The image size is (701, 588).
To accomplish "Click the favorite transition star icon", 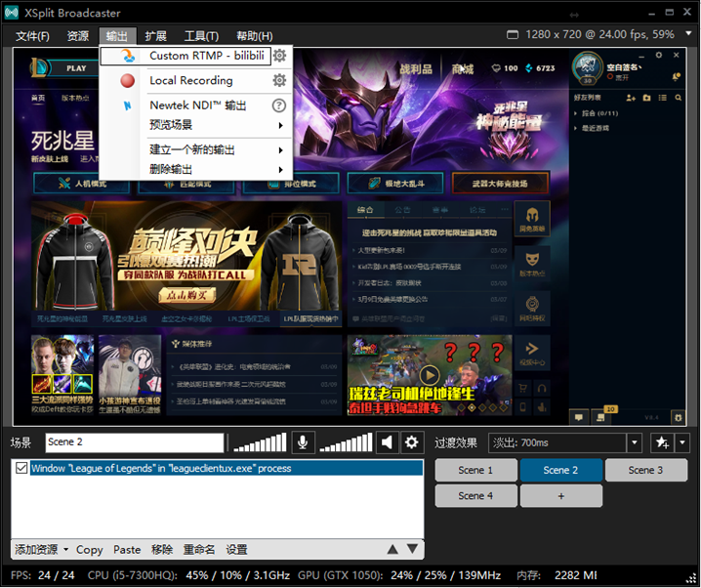I will tap(662, 443).
